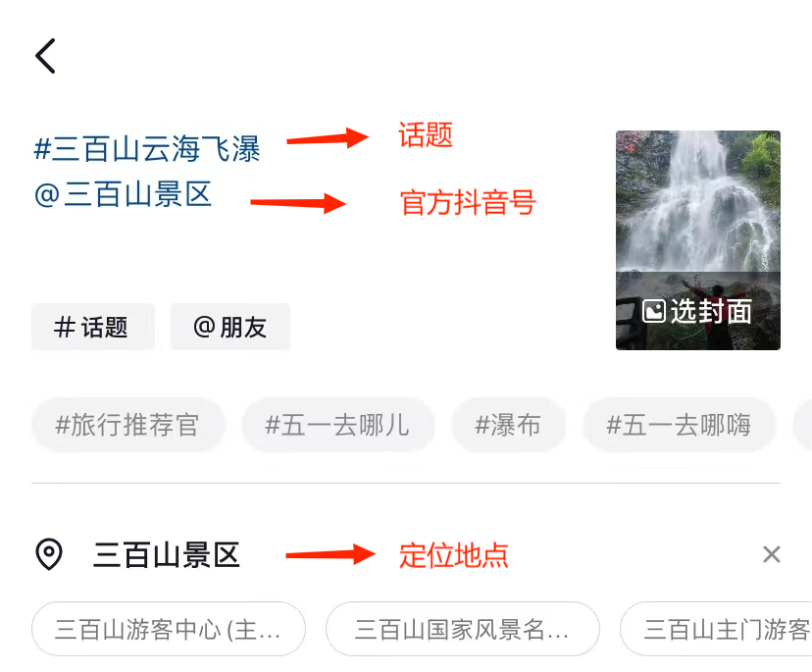The image size is (812, 672).
Task: Pick the 三百山国家风景名 location suggestion
Action: [463, 629]
